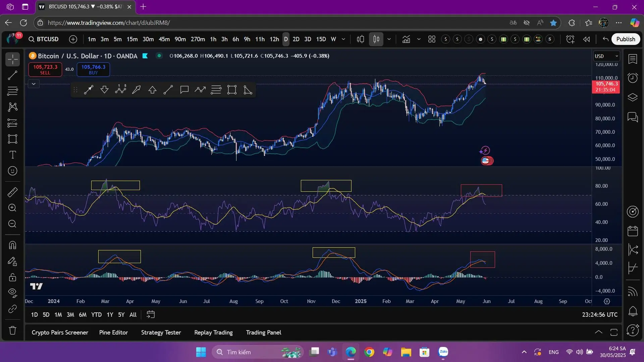The image size is (644, 362).
Task: Open Replay Trading panel
Action: pos(213,333)
